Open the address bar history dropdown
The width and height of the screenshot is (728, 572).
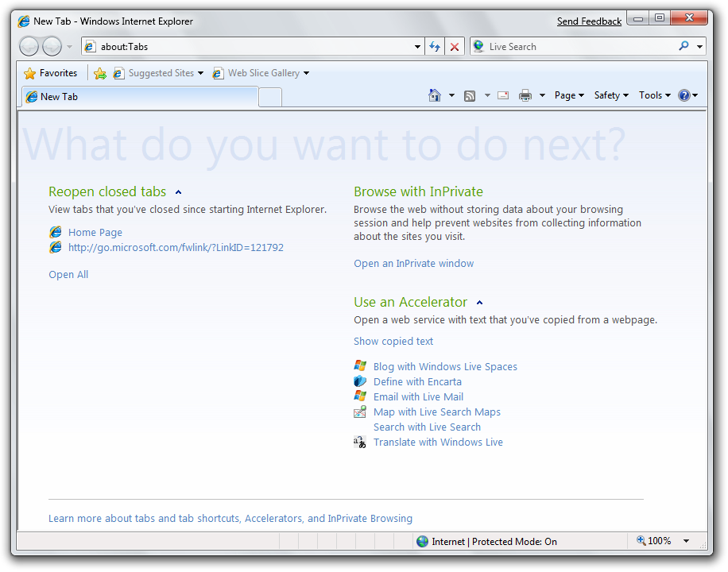418,47
